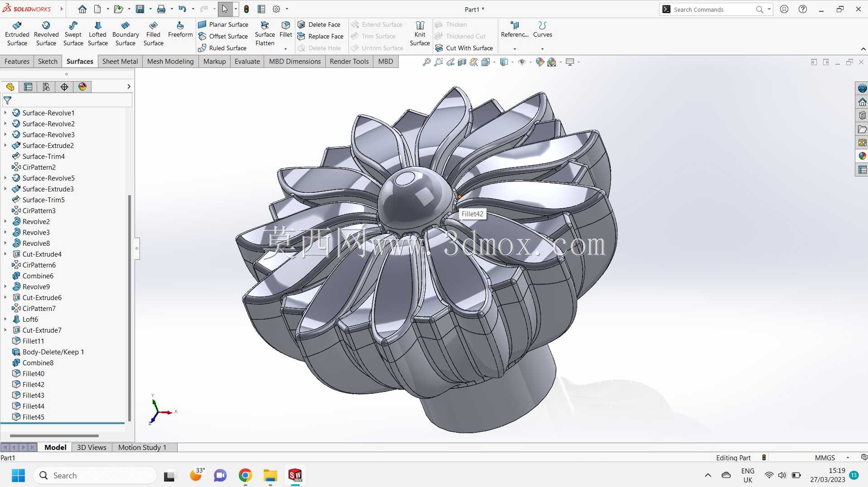Click the Zoom to Fit icon

point(426,62)
